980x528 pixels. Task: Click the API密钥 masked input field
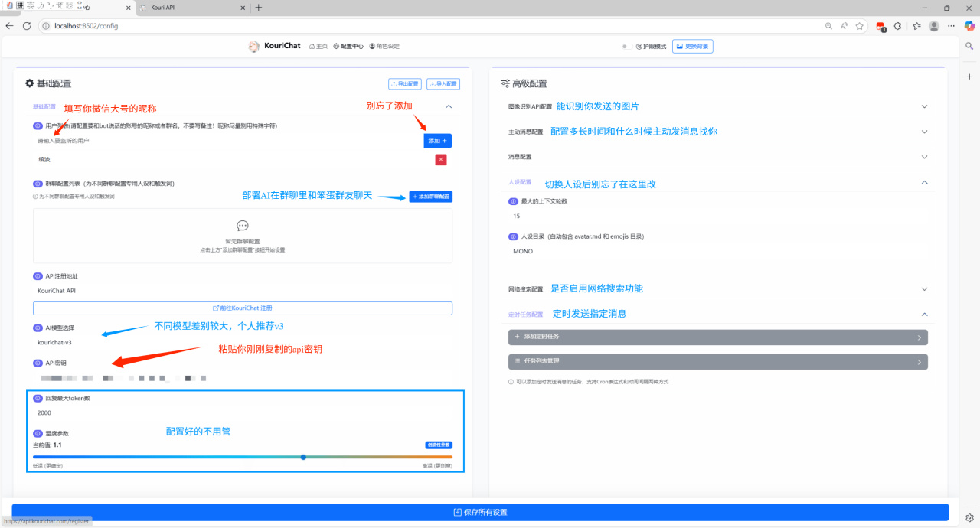pos(243,378)
